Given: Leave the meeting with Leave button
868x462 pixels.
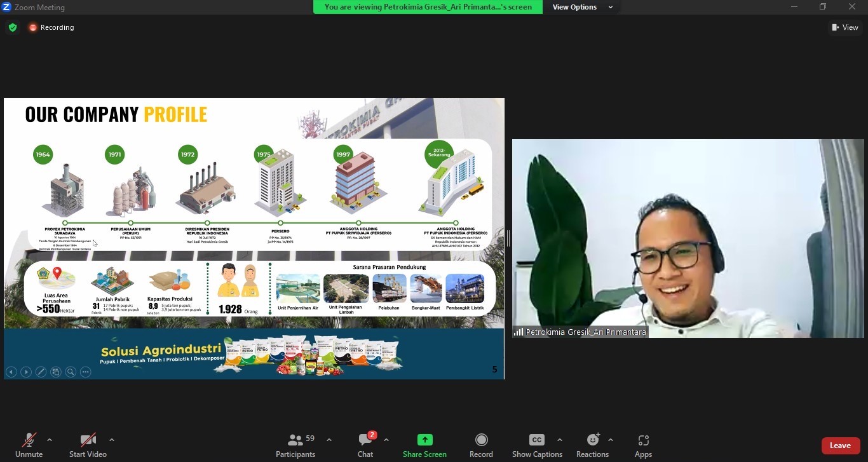Looking at the screenshot, I should (x=840, y=445).
